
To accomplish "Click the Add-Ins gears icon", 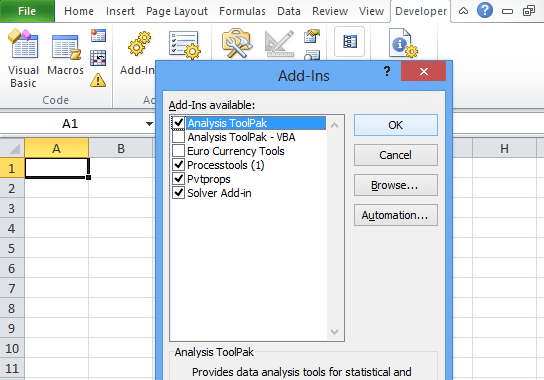I will point(139,44).
